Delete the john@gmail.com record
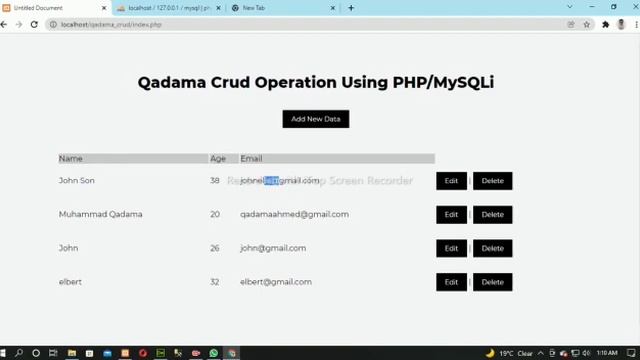The height and width of the screenshot is (360, 640). click(x=493, y=249)
